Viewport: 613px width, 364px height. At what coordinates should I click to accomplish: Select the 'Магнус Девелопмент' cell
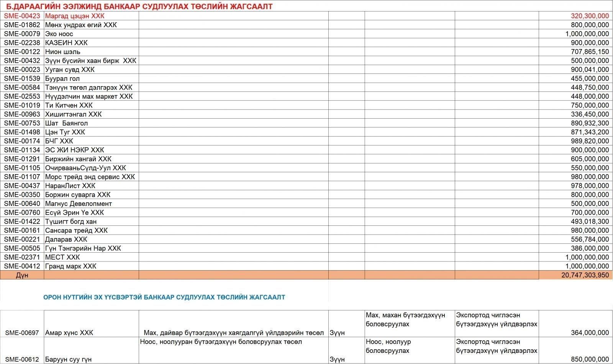(x=79, y=204)
